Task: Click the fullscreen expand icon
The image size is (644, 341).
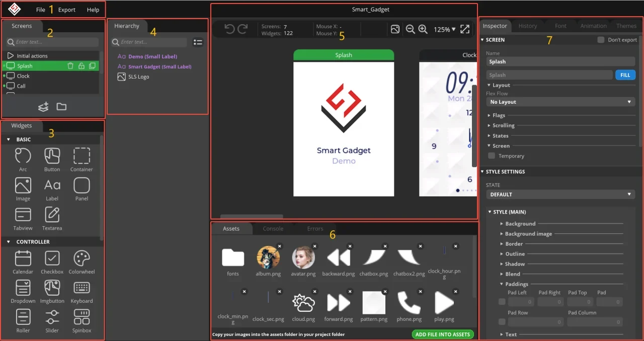Action: tap(465, 30)
